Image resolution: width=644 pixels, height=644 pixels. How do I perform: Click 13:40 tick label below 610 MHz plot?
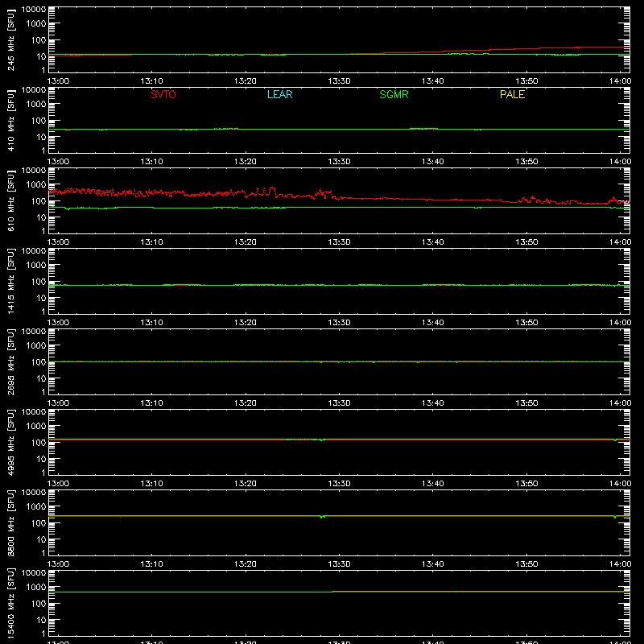432,242
